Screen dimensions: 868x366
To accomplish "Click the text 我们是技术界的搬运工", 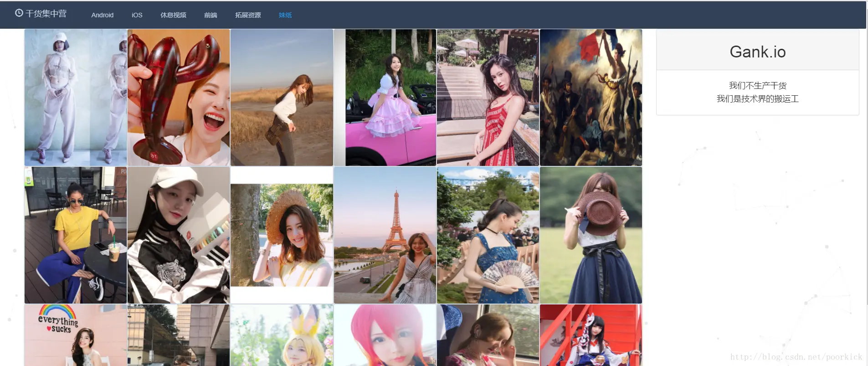I will tap(758, 99).
